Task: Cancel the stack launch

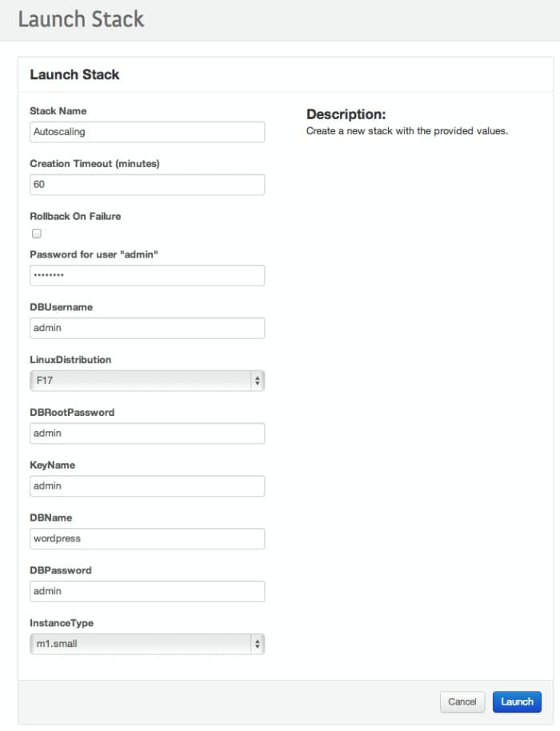Action: click(x=462, y=701)
